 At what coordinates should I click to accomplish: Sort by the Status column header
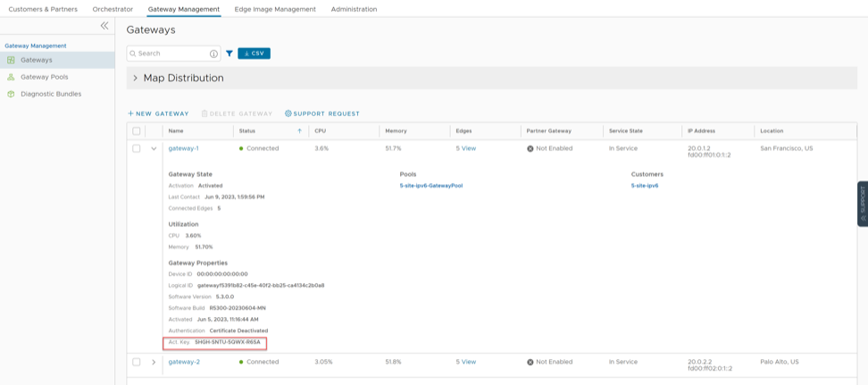(247, 130)
